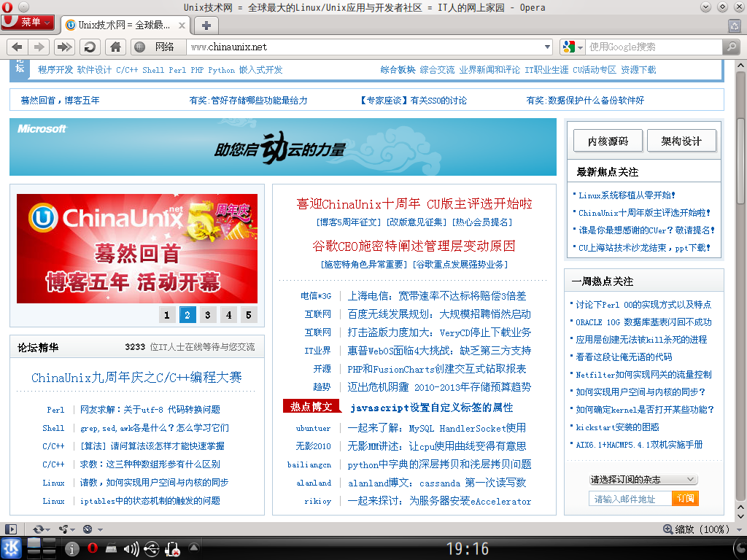
Task: Open the Opera 菜单 menu button
Action: click(28, 22)
